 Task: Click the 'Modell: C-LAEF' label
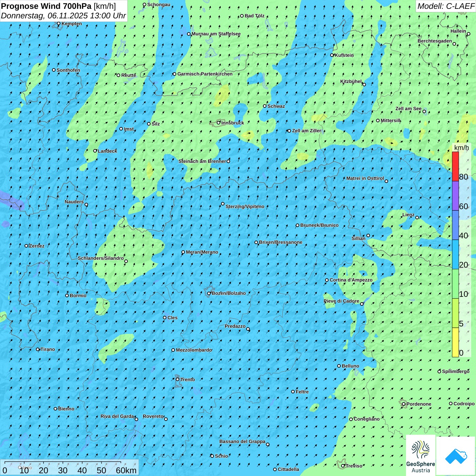446,6
